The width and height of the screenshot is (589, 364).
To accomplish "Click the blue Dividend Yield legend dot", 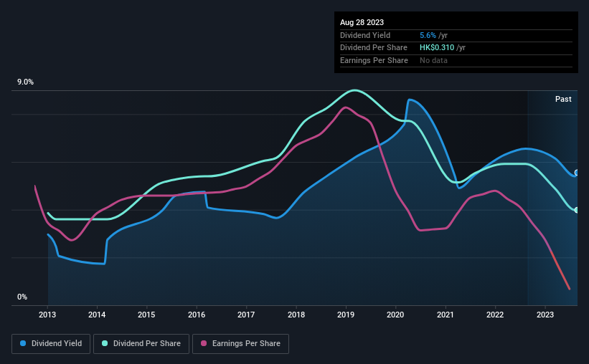I will pyautogui.click(x=23, y=343).
